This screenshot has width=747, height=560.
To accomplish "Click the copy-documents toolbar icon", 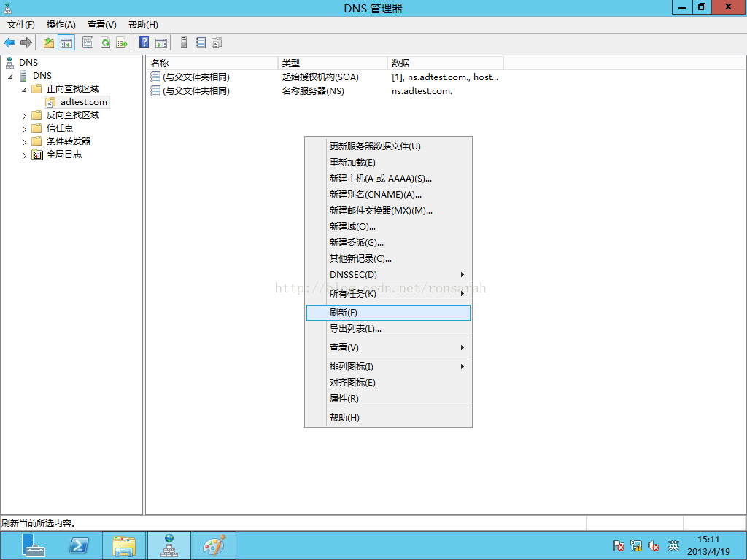I will pos(217,43).
